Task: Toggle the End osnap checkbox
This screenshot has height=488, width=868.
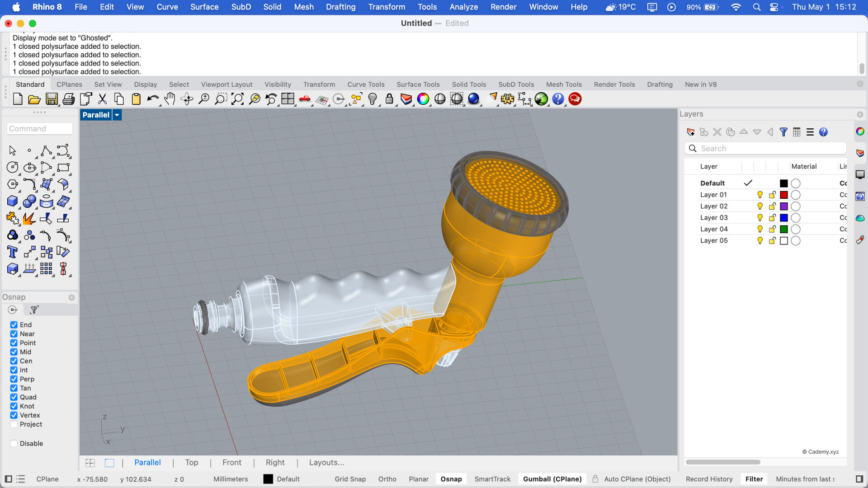Action: click(14, 325)
